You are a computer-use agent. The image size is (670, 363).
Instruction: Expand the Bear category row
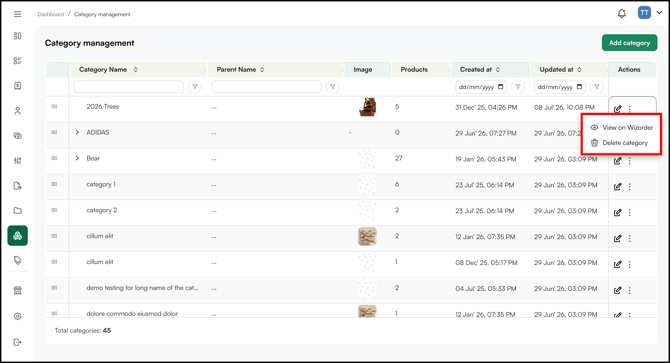tap(77, 158)
